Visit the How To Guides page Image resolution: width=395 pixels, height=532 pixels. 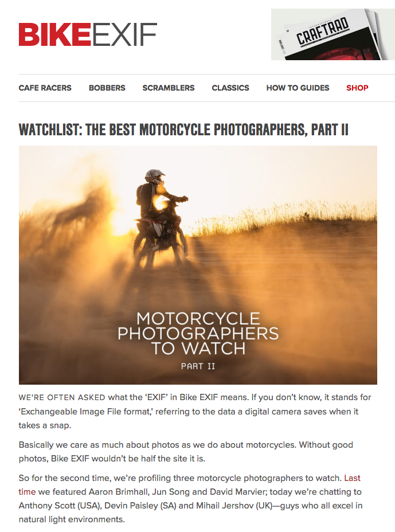298,88
